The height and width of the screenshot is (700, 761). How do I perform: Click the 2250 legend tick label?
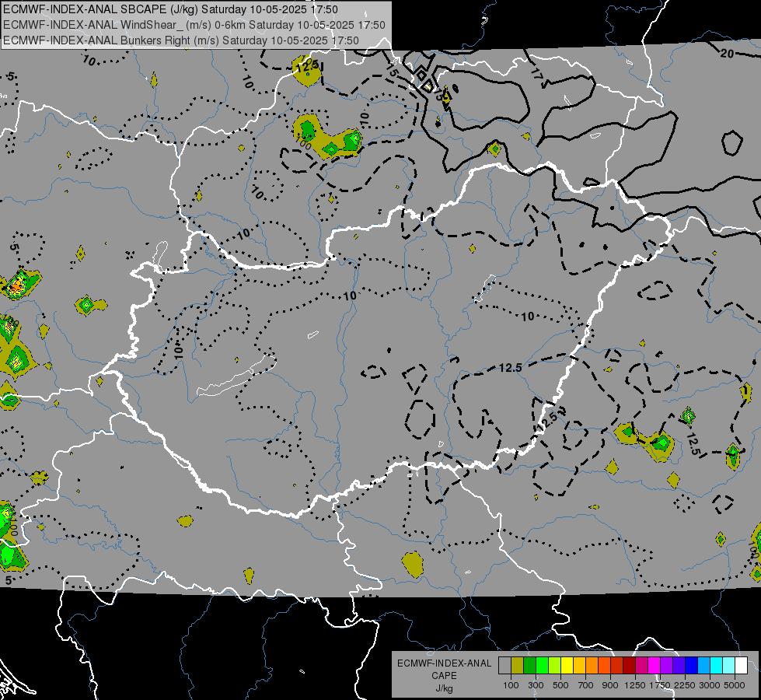(x=684, y=685)
